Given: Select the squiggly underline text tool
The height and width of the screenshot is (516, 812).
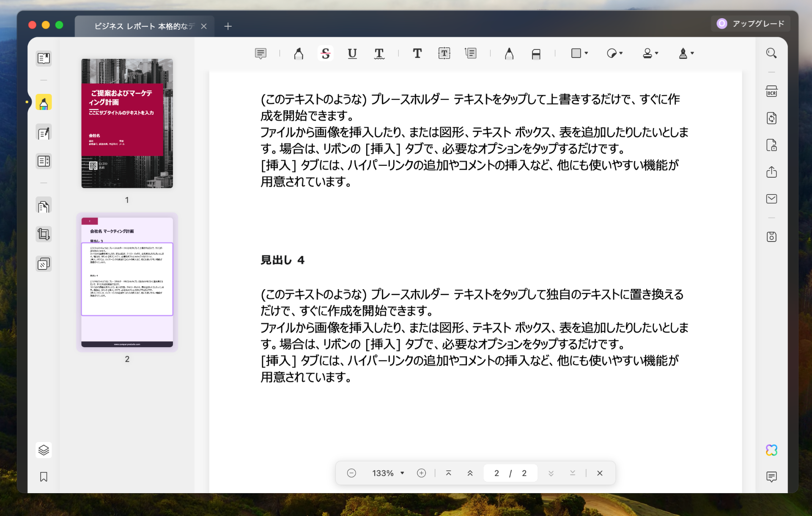Looking at the screenshot, I should [x=379, y=53].
